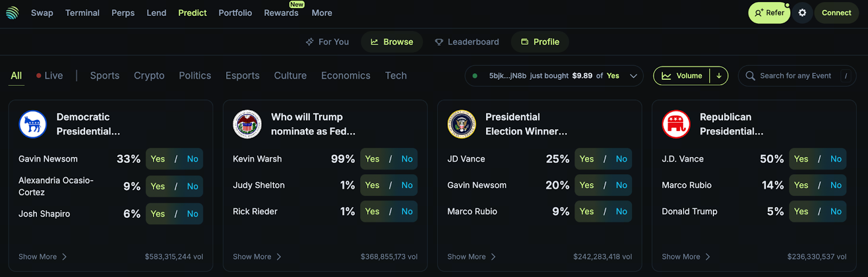Click the Jupiter logo icon
This screenshot has width=868, height=277.
coord(12,12)
